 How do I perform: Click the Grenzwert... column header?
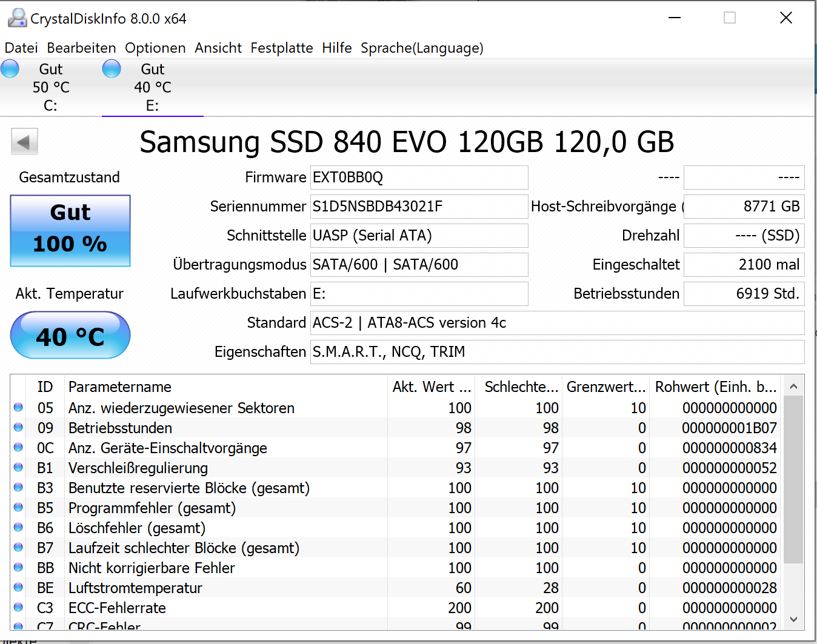point(606,387)
